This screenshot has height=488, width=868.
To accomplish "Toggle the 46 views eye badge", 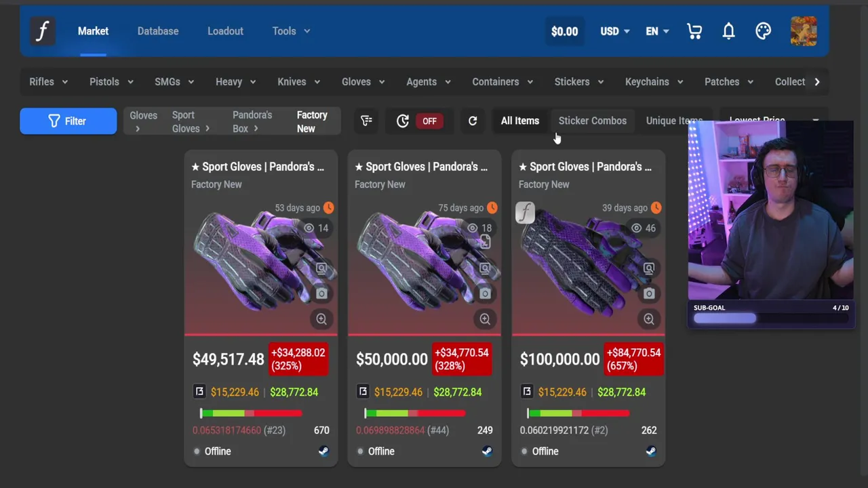I will pyautogui.click(x=644, y=228).
